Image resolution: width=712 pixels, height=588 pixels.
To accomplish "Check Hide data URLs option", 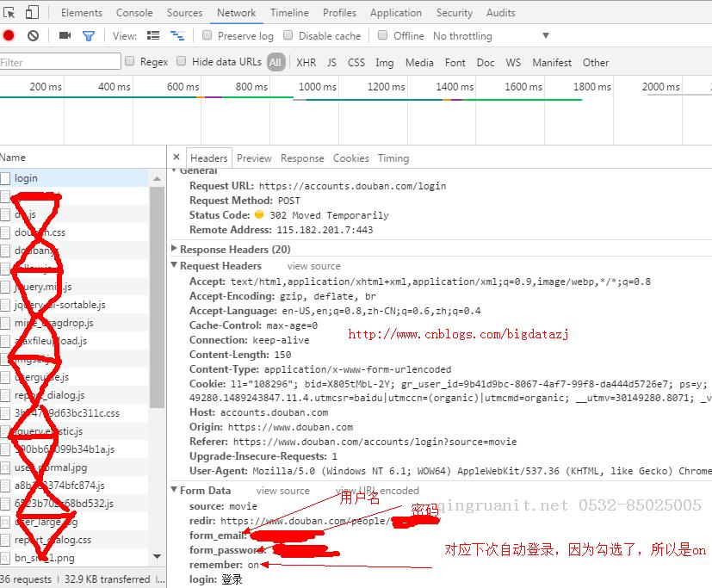I will pyautogui.click(x=181, y=61).
